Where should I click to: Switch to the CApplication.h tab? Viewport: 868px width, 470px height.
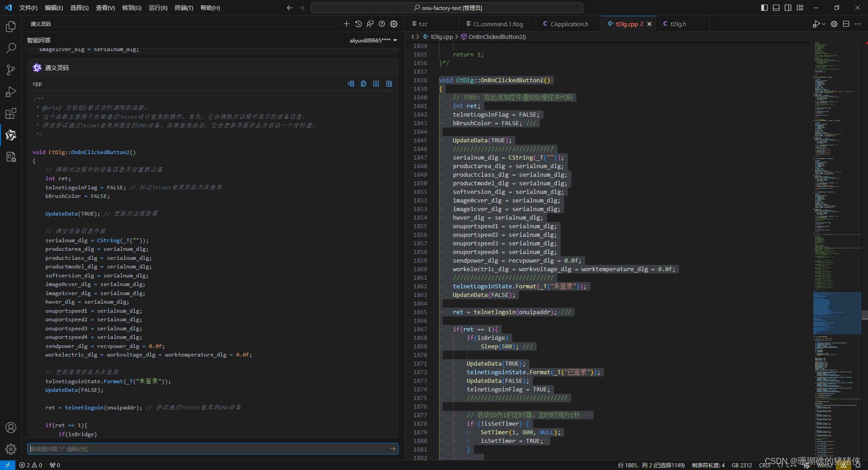568,24
